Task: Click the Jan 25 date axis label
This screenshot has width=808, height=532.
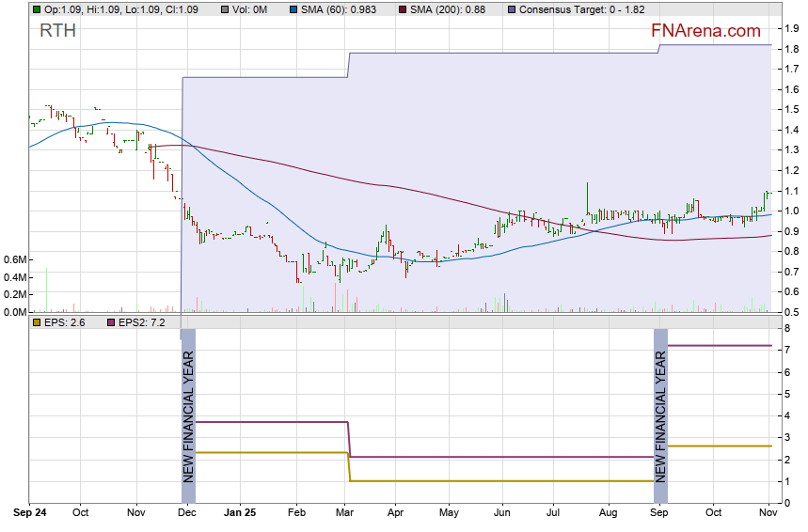Action: [242, 513]
